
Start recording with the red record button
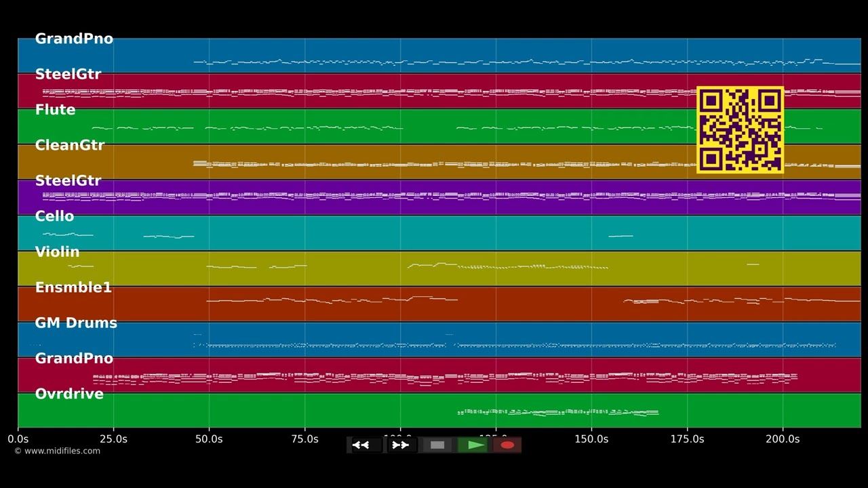coord(507,445)
